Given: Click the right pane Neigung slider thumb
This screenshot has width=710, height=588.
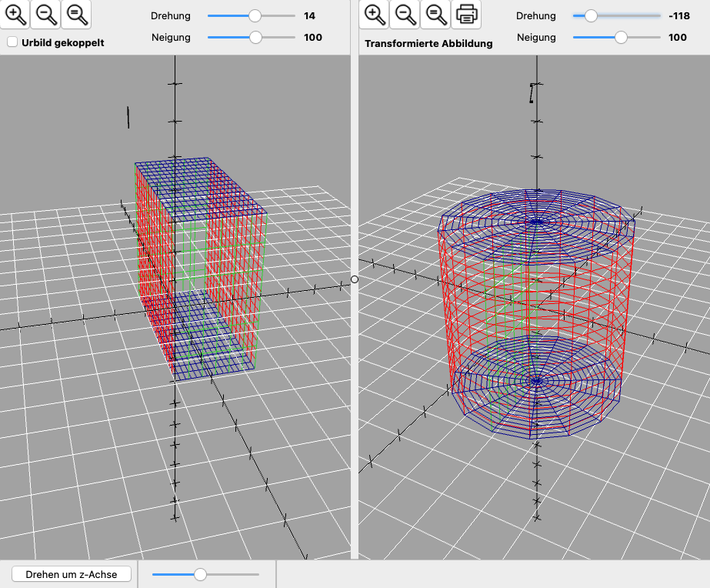Looking at the screenshot, I should coord(621,37).
